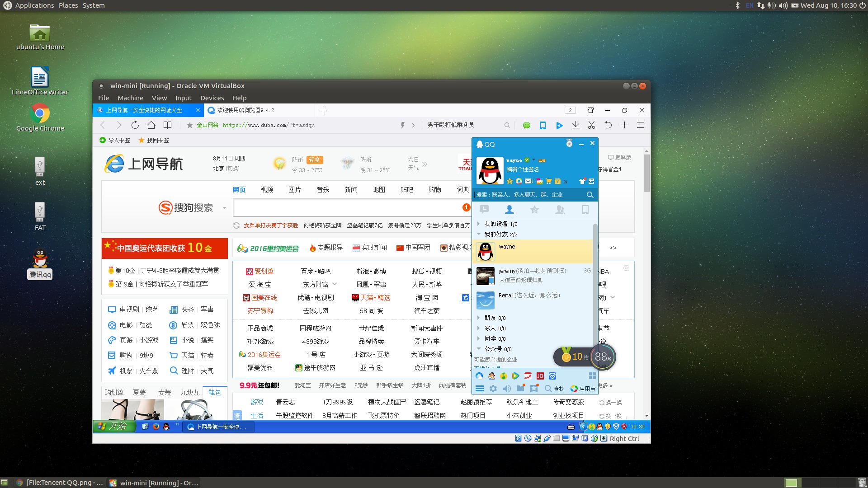Toggle QQ sound speaker icon
Image resolution: width=868 pixels, height=488 pixels.
click(x=507, y=389)
